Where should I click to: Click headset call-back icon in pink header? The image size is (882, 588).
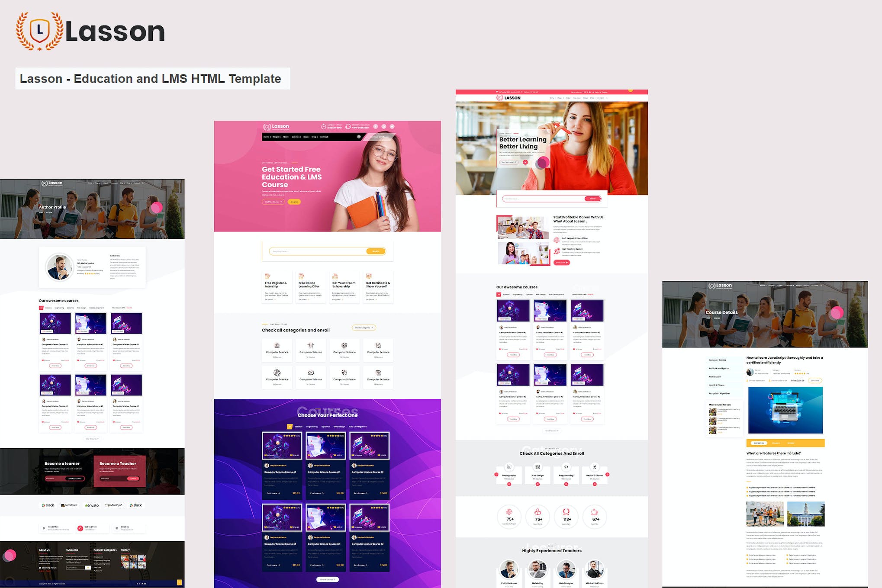point(348,127)
